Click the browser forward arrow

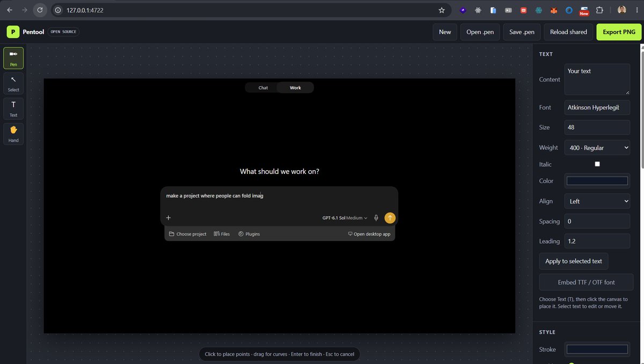pyautogui.click(x=25, y=10)
